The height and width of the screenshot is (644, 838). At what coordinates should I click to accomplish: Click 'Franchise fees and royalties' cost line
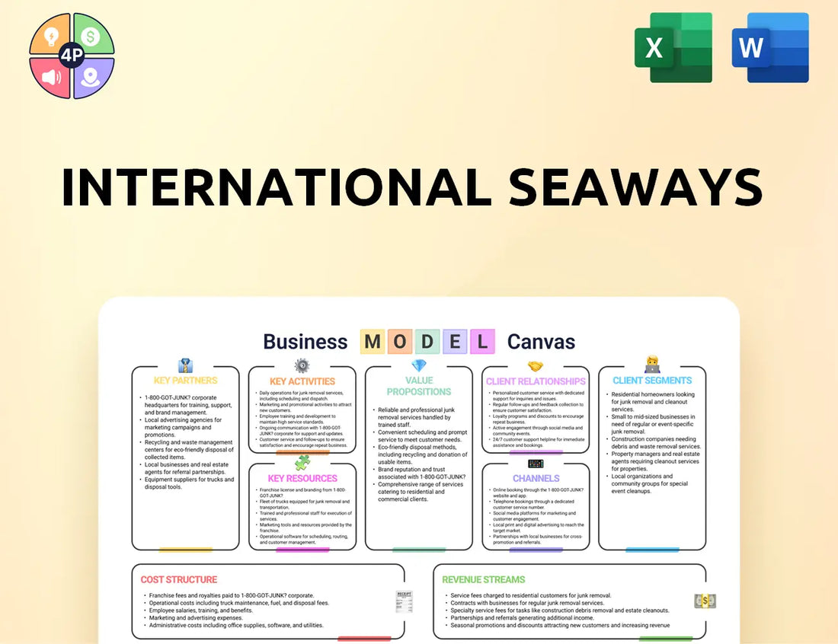click(229, 595)
